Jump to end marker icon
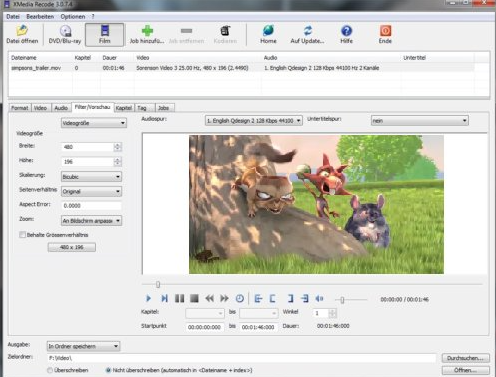The image size is (496, 377). click(x=305, y=298)
